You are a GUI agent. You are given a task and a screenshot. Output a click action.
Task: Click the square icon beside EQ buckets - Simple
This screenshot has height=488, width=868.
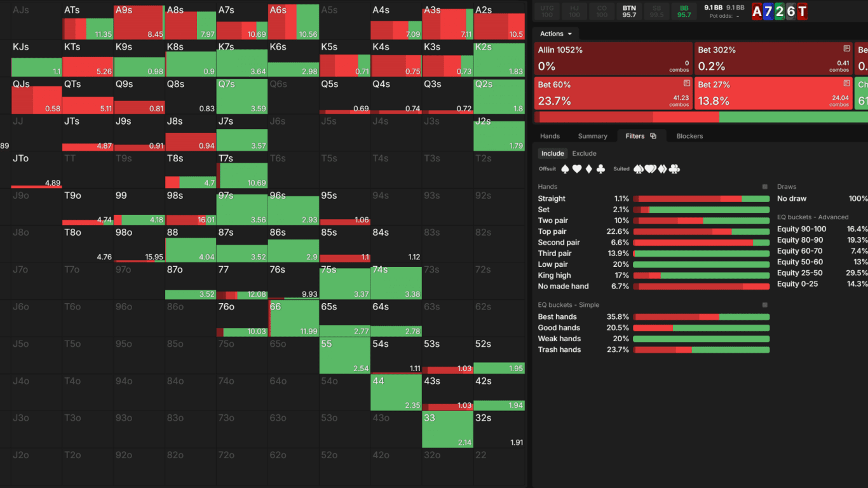click(x=765, y=305)
